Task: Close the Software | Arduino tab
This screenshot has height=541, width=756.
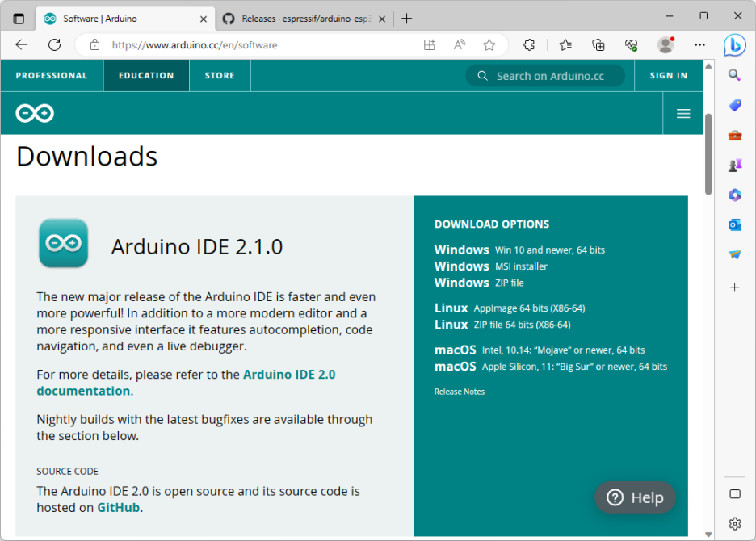Action: point(204,19)
